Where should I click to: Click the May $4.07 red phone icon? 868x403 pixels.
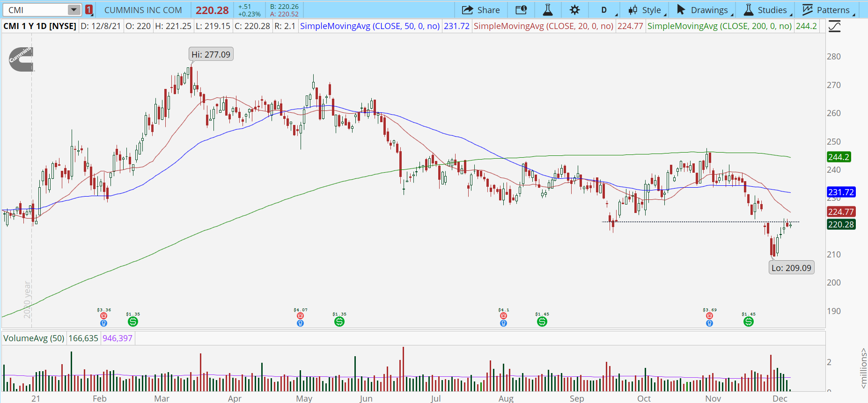pyautogui.click(x=300, y=316)
